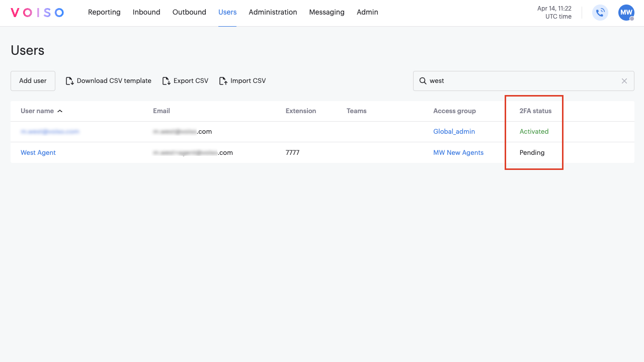Click the Extension column header
Image resolution: width=644 pixels, height=362 pixels.
coord(301,111)
